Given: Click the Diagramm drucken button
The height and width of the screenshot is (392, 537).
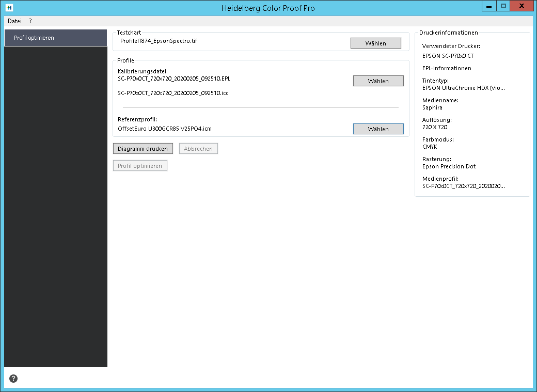Looking at the screenshot, I should pyautogui.click(x=143, y=149).
